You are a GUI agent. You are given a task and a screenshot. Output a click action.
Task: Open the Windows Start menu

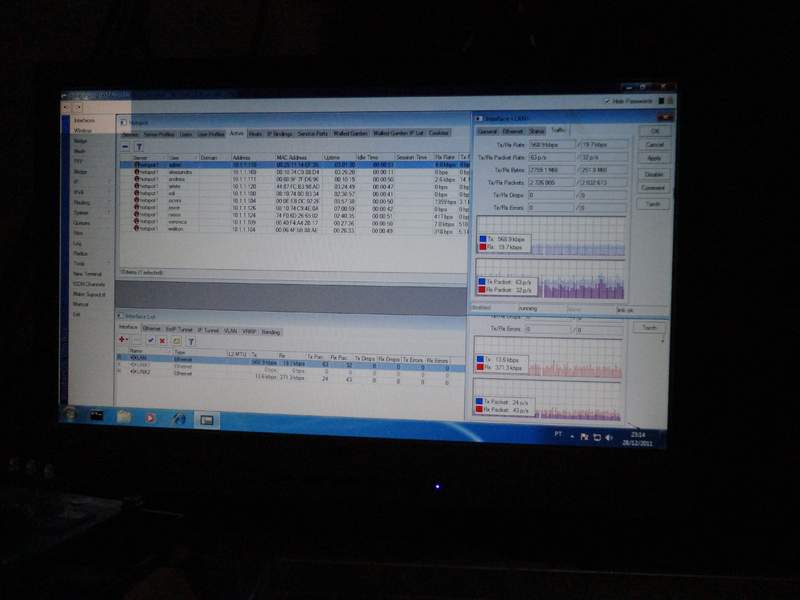(x=70, y=413)
